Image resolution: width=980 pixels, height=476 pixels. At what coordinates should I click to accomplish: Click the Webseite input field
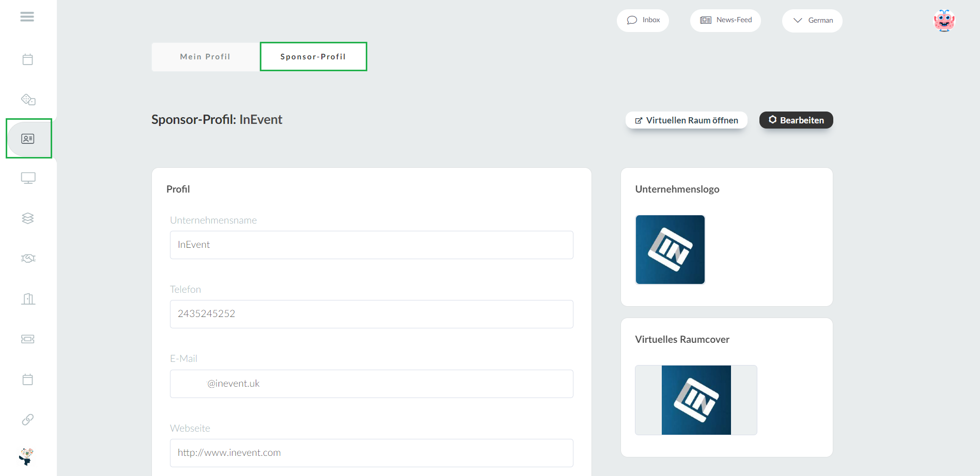(371, 453)
